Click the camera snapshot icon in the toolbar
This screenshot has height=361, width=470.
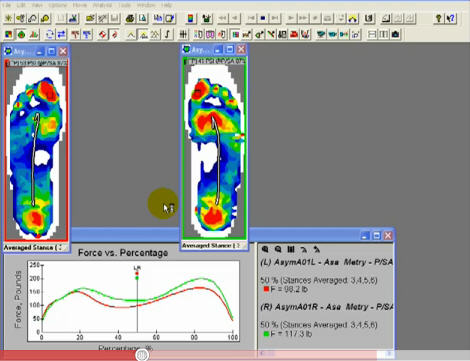(x=395, y=34)
